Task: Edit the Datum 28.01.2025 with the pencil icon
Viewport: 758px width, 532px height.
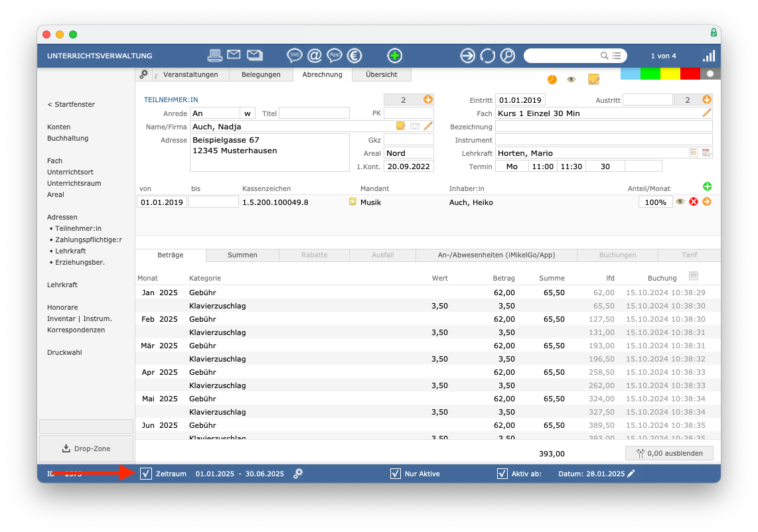Action: [631, 474]
